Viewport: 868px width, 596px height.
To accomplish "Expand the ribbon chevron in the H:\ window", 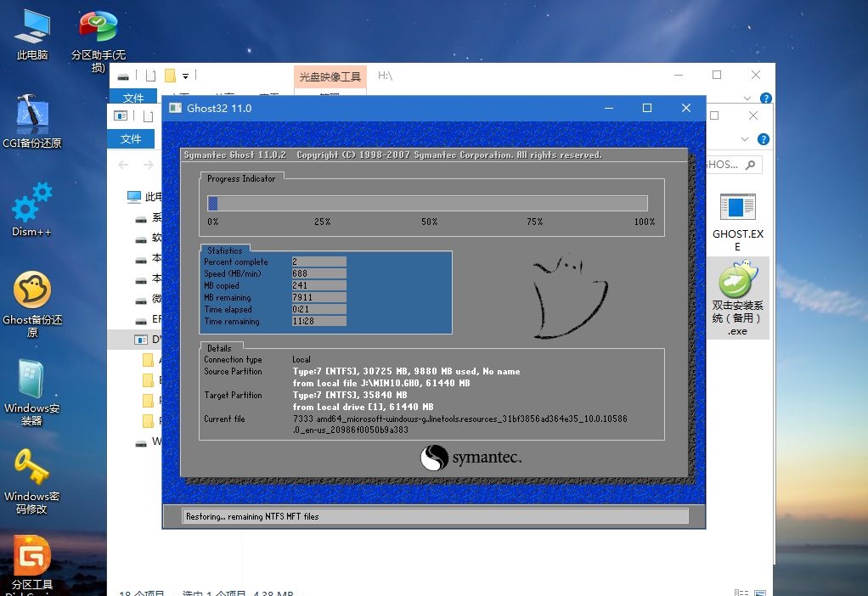I will 747,98.
